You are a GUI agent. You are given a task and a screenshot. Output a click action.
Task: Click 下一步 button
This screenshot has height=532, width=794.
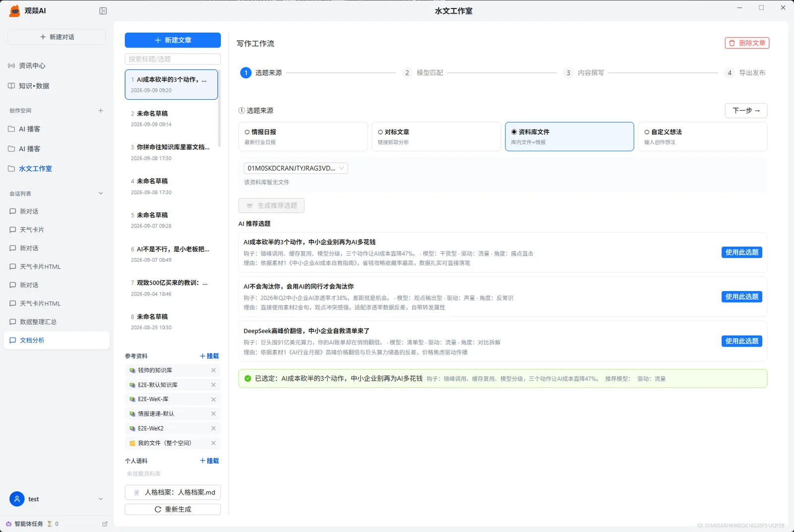[746, 111]
